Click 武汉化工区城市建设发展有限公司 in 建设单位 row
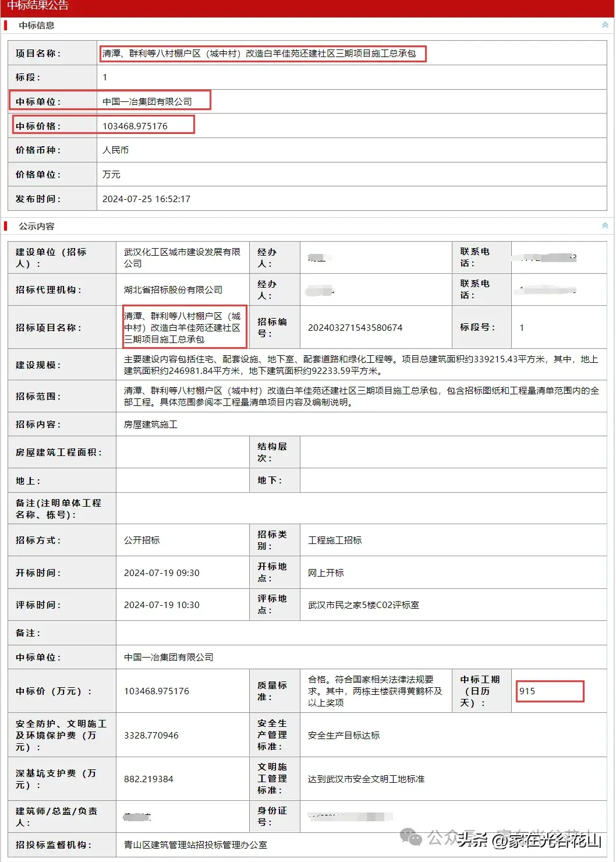 point(182,257)
